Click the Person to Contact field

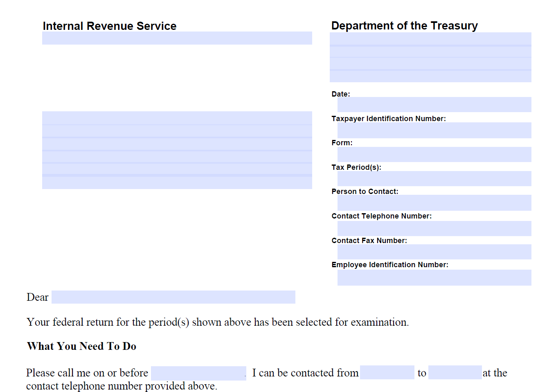[434, 203]
